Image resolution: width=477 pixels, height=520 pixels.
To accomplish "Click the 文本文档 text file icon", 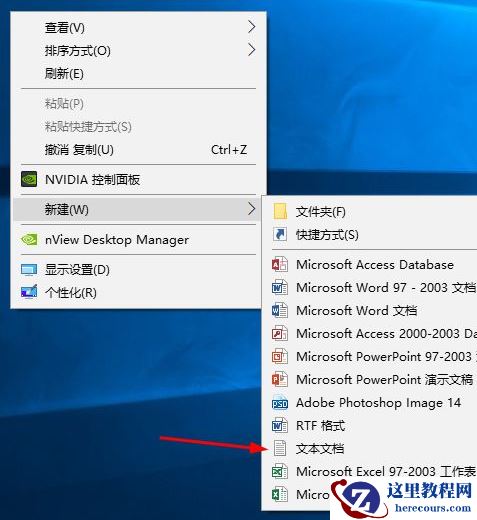I will click(280, 448).
